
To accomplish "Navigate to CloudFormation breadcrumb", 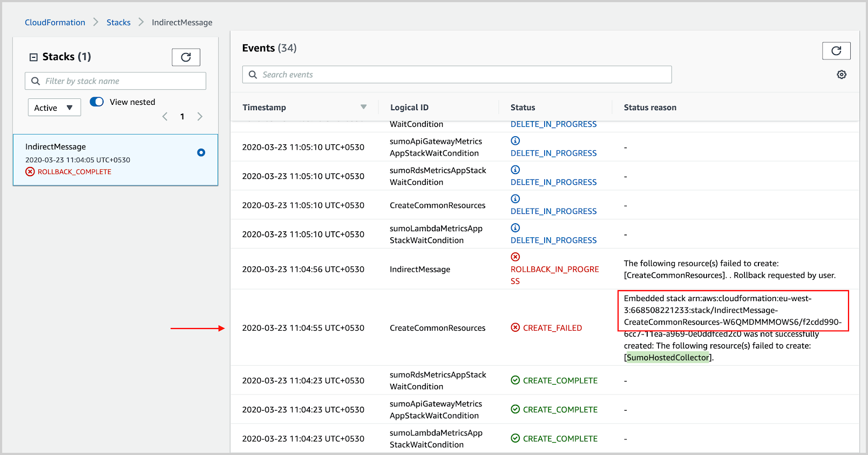I will point(55,22).
